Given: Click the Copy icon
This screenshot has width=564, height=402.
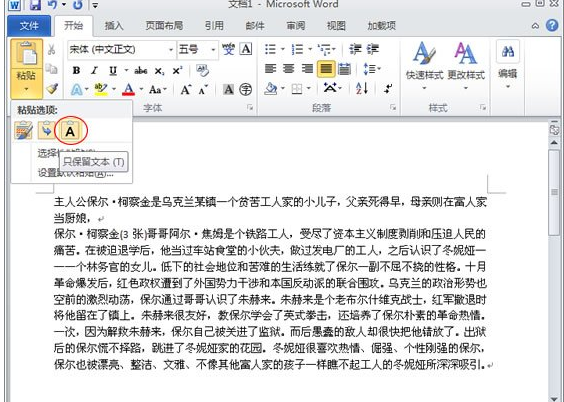Looking at the screenshot, I should 52,69.
